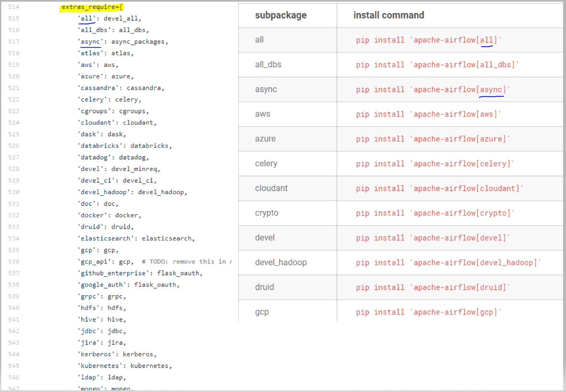The width and height of the screenshot is (566, 392).
Task: Select the 'databricks': databricks, code line
Action: point(125,146)
